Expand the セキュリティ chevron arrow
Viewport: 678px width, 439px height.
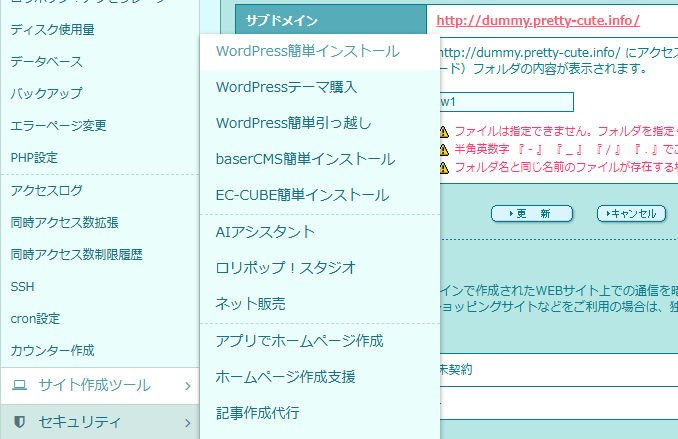tap(187, 421)
